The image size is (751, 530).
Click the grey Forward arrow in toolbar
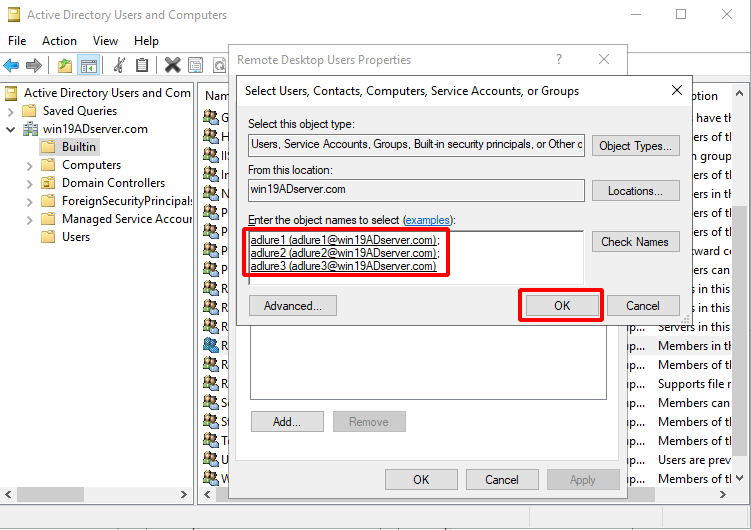34,65
